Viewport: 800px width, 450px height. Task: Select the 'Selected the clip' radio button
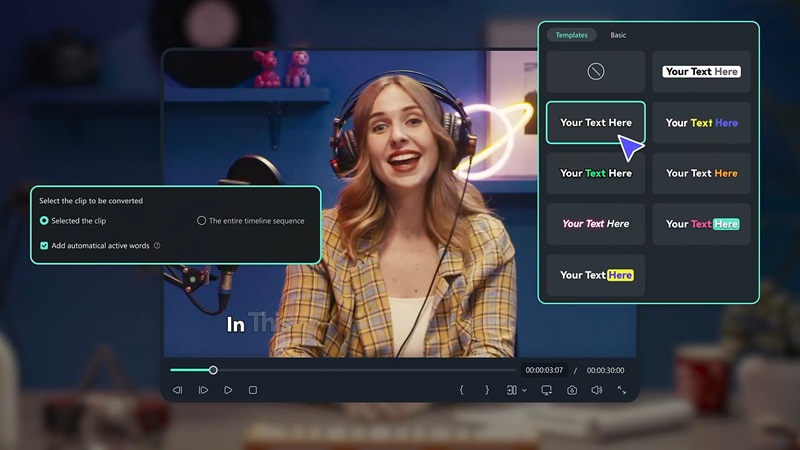pyautogui.click(x=44, y=220)
